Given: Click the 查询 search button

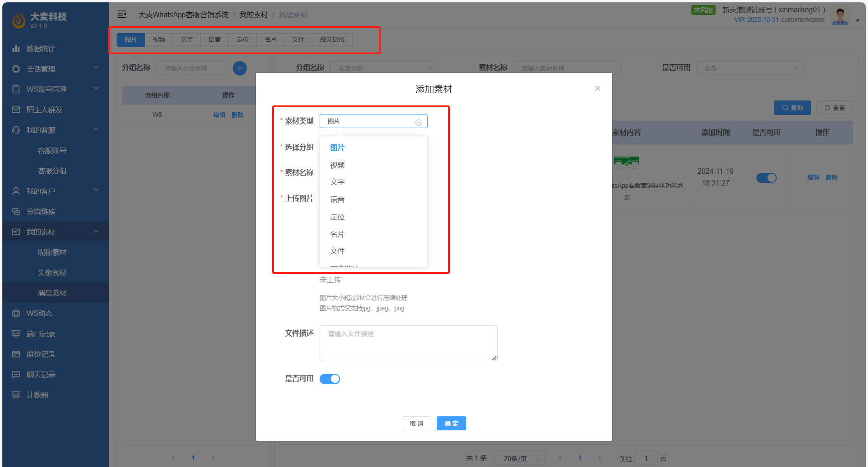Looking at the screenshot, I should (793, 108).
